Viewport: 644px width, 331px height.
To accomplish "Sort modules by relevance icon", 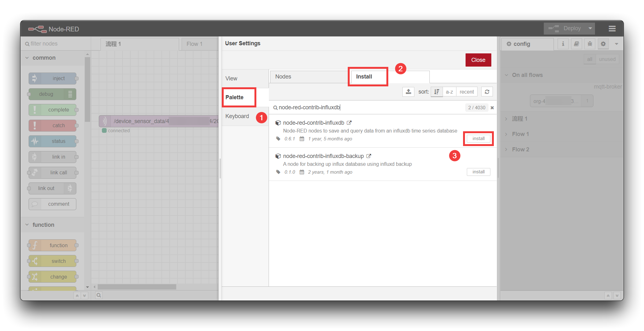I will (x=437, y=92).
